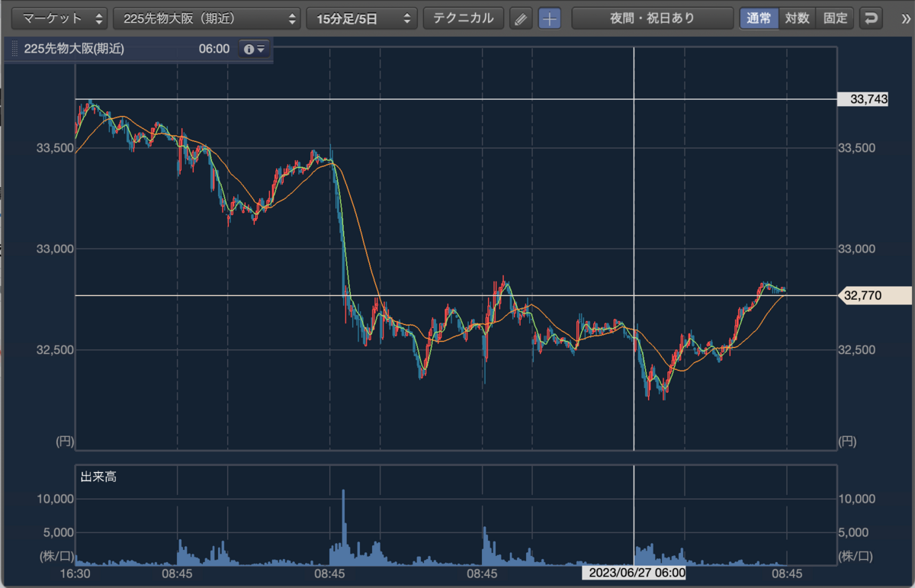Select the 固定 scale mode
The image size is (915, 588).
835,18
